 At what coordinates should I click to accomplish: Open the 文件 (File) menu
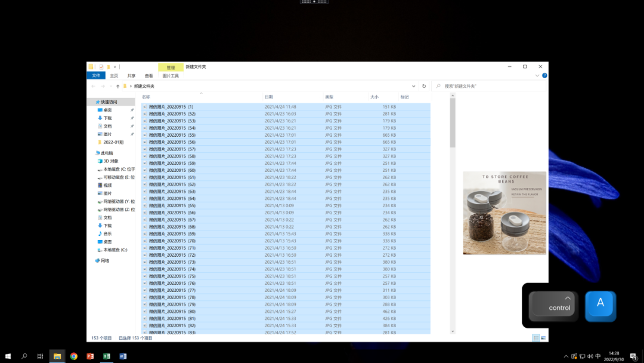tap(96, 76)
